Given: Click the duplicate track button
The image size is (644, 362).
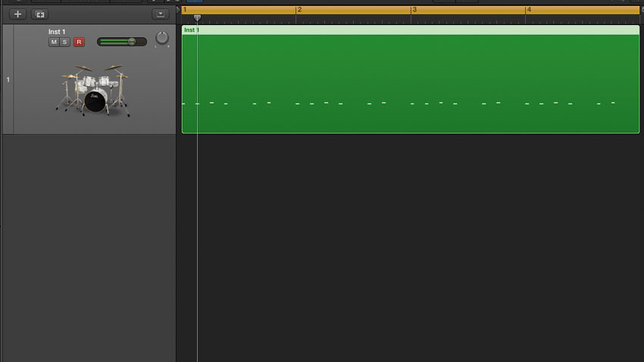Looking at the screenshot, I should click(x=40, y=14).
